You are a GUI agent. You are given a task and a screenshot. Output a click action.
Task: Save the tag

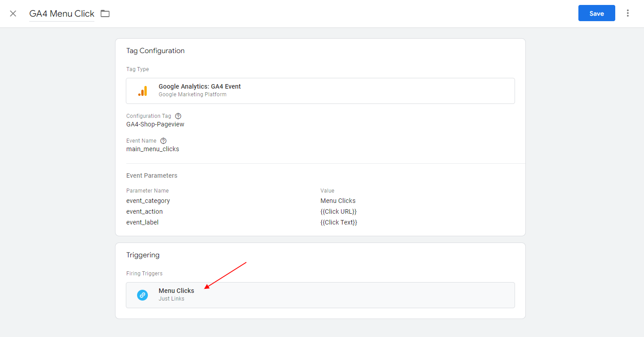coord(596,13)
